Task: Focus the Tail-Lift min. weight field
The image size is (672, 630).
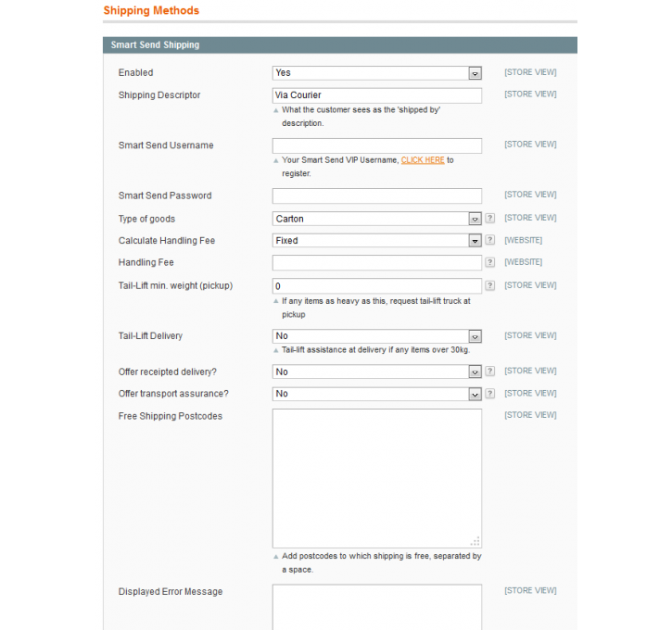Action: pos(376,286)
